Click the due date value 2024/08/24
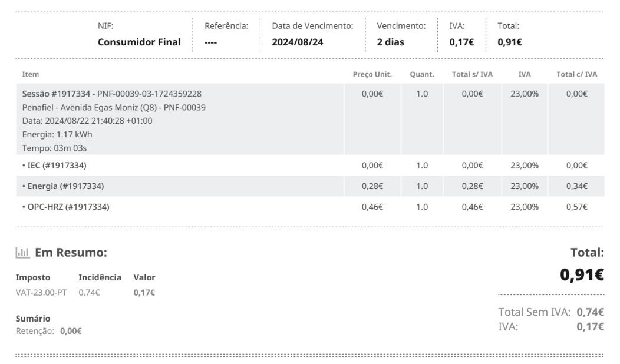 (x=298, y=42)
